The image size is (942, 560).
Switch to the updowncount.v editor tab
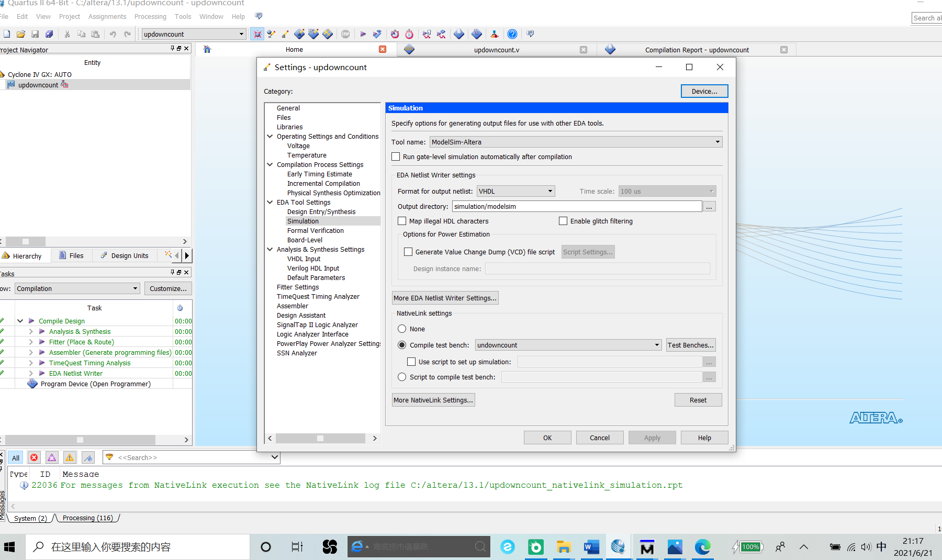click(497, 50)
